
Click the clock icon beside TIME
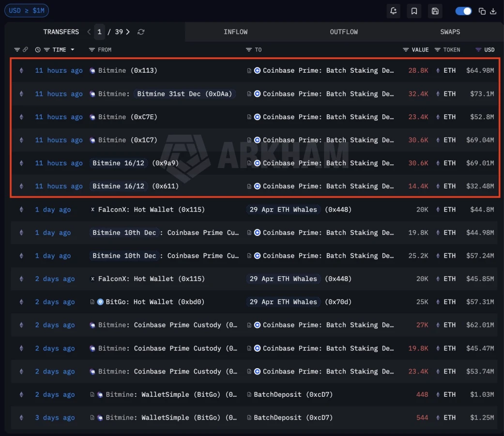tap(38, 50)
